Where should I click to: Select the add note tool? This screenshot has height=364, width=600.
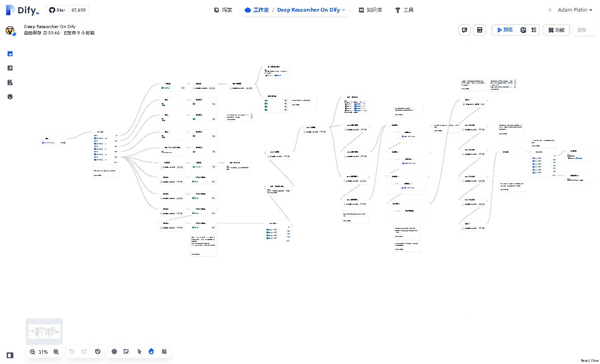(x=126, y=352)
